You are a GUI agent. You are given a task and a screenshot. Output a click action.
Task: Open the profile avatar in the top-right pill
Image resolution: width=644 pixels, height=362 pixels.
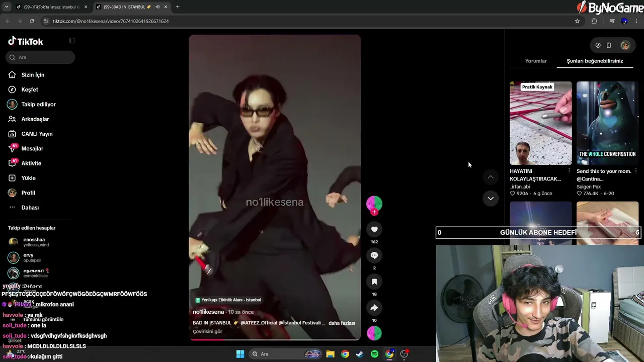(625, 45)
